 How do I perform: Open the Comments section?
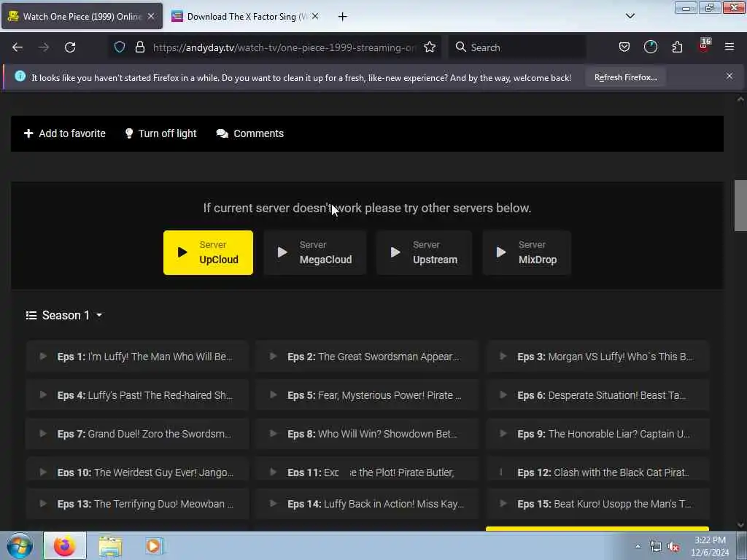[x=250, y=133]
